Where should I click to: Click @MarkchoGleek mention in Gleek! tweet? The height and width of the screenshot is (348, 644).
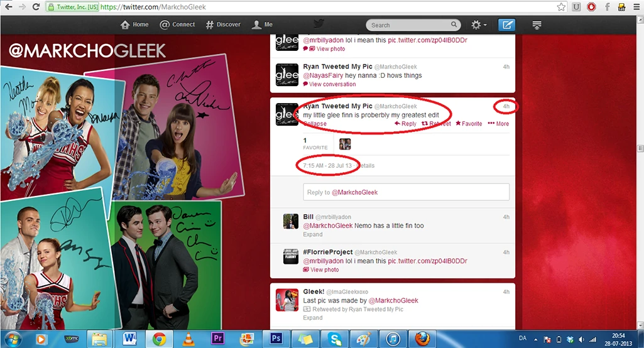[393, 301]
